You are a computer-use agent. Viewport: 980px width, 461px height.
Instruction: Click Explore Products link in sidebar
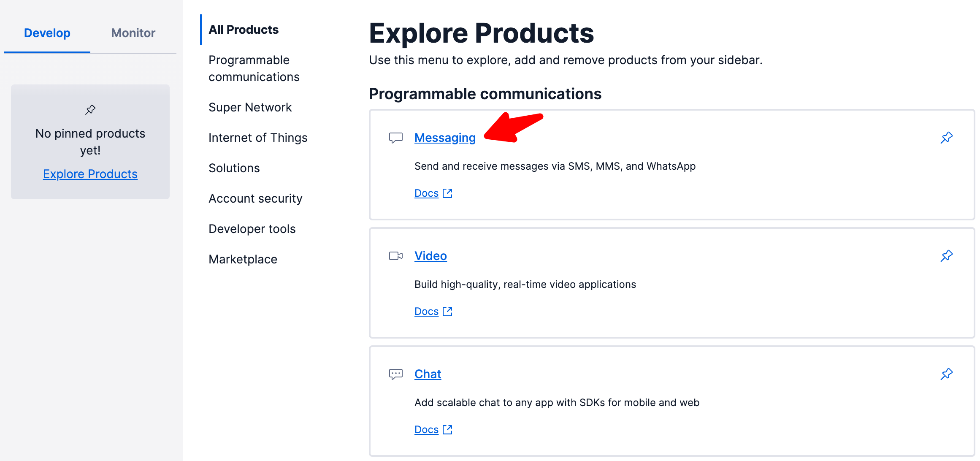coord(90,174)
